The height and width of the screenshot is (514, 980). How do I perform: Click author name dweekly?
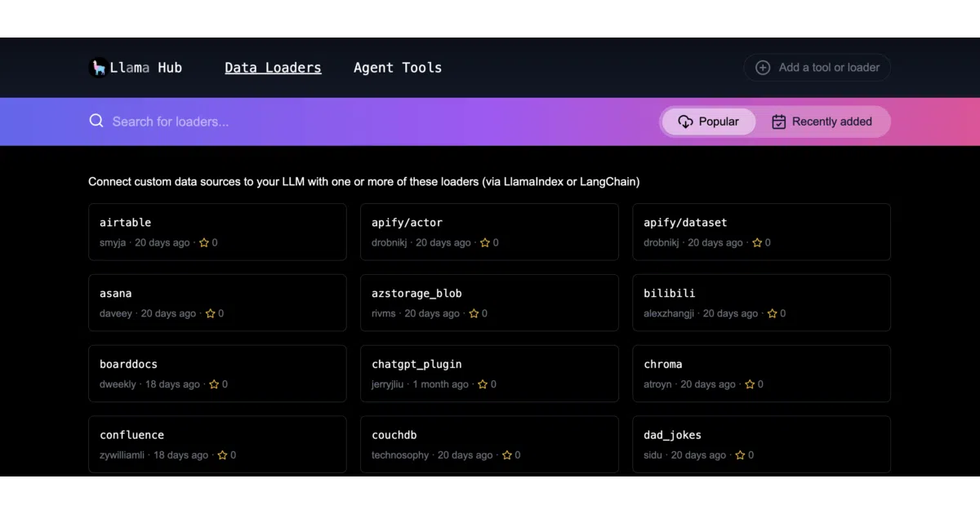(x=118, y=384)
